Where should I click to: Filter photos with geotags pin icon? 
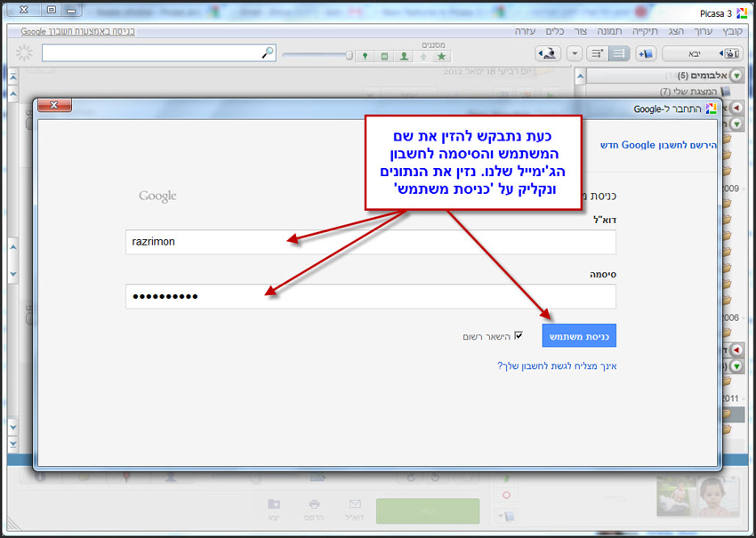pos(365,56)
